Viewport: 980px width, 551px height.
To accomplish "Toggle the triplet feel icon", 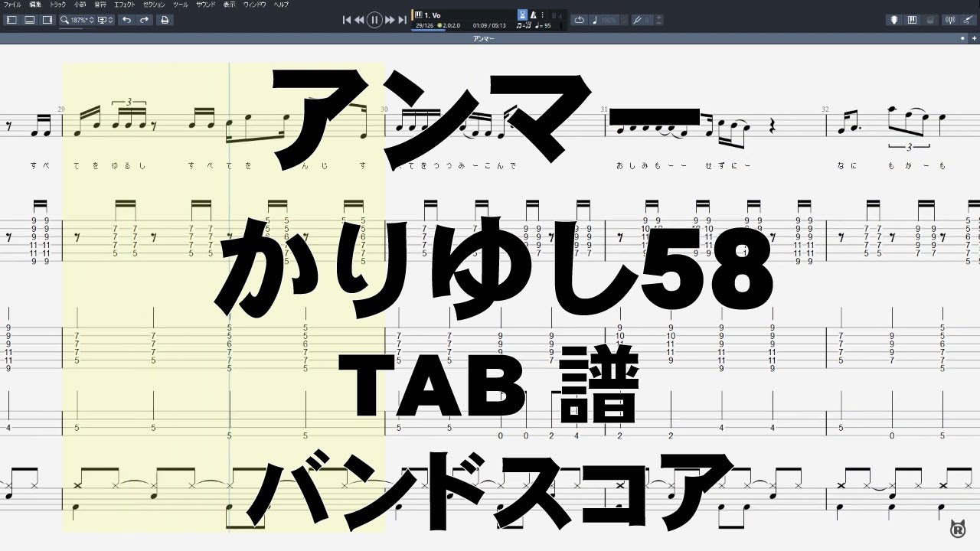I will [524, 26].
